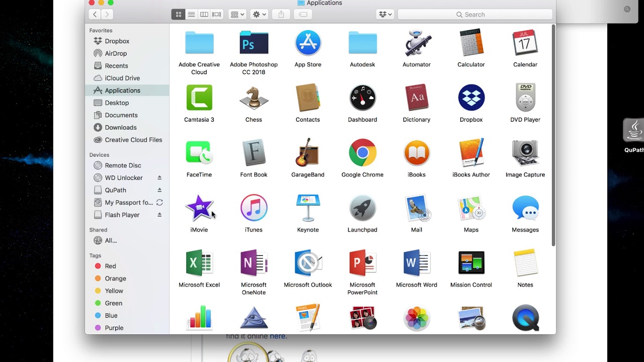The height and width of the screenshot is (362, 644).
Task: Open the Microsoft PowerPoint icon
Action: point(362,263)
